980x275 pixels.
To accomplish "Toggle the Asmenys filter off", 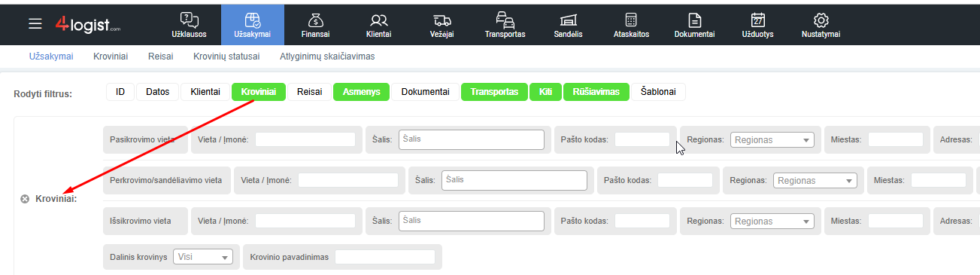I will [361, 92].
